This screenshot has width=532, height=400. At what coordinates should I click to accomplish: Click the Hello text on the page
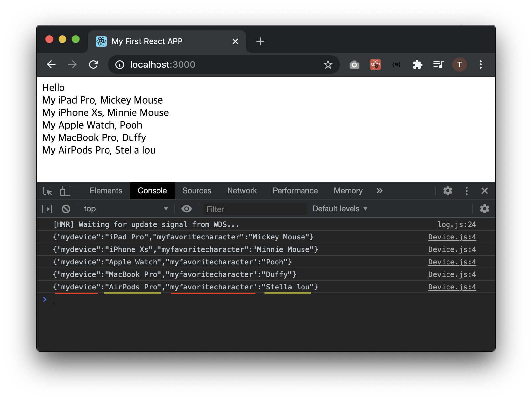53,87
